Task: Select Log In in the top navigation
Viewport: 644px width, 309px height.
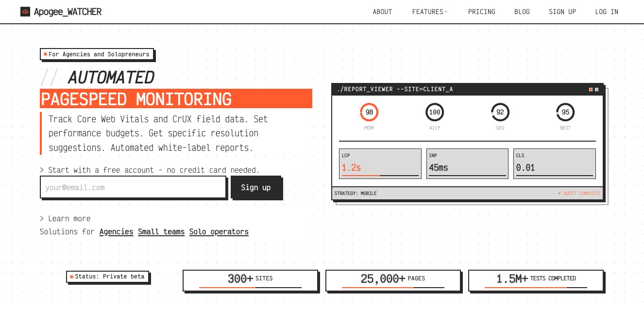Action: click(x=607, y=12)
